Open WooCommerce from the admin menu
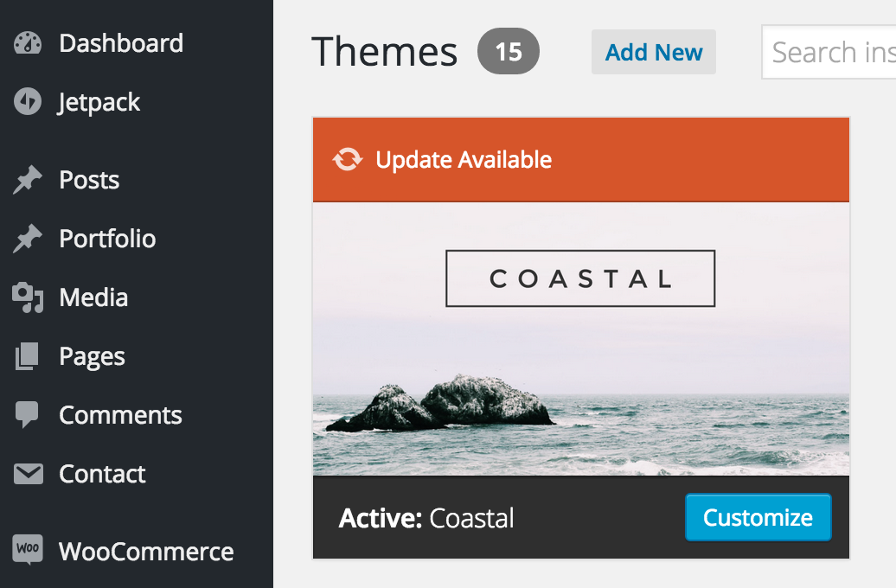The height and width of the screenshot is (588, 896). (x=146, y=552)
